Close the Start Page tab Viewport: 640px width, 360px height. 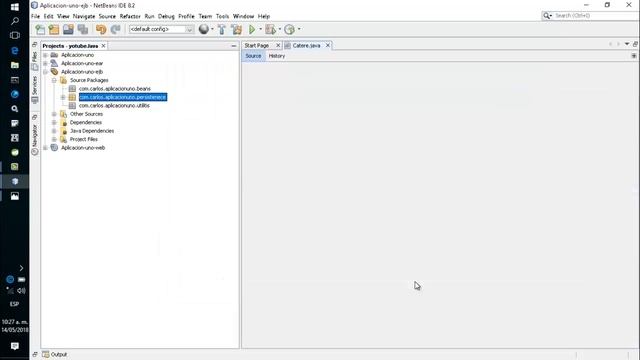(278, 45)
